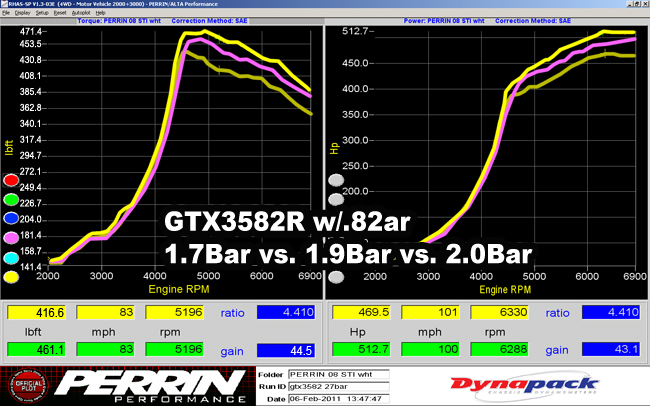Select the yellow 83 mph field in torque panel
Image resolution: width=650 pixels, height=406 pixels.
105,312
